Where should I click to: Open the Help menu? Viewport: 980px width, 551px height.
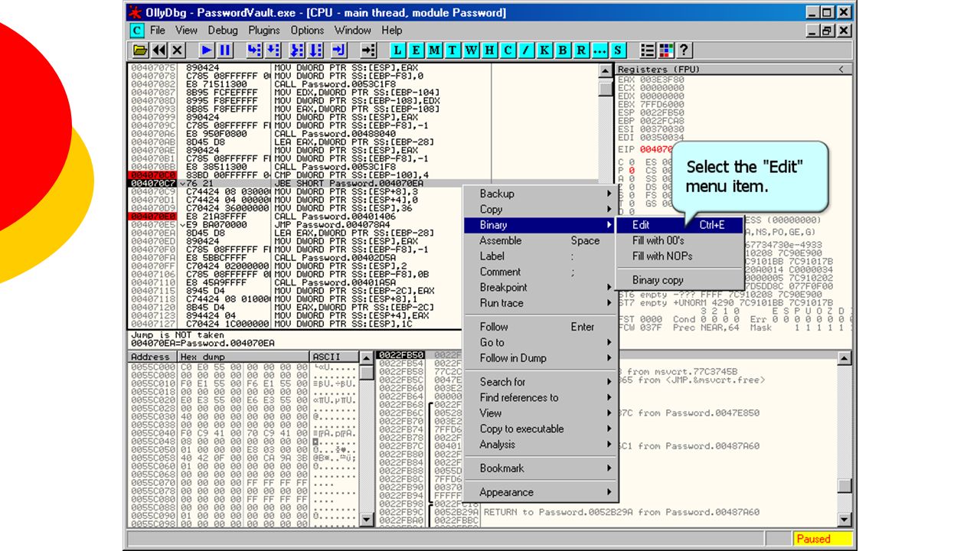point(392,31)
